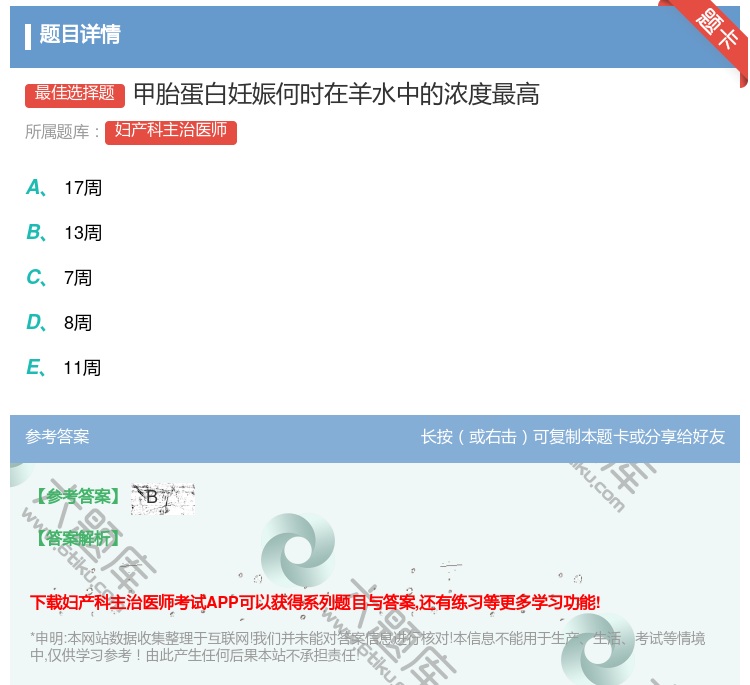Choose option D 8周
This screenshot has height=685, width=750.
pos(59,322)
